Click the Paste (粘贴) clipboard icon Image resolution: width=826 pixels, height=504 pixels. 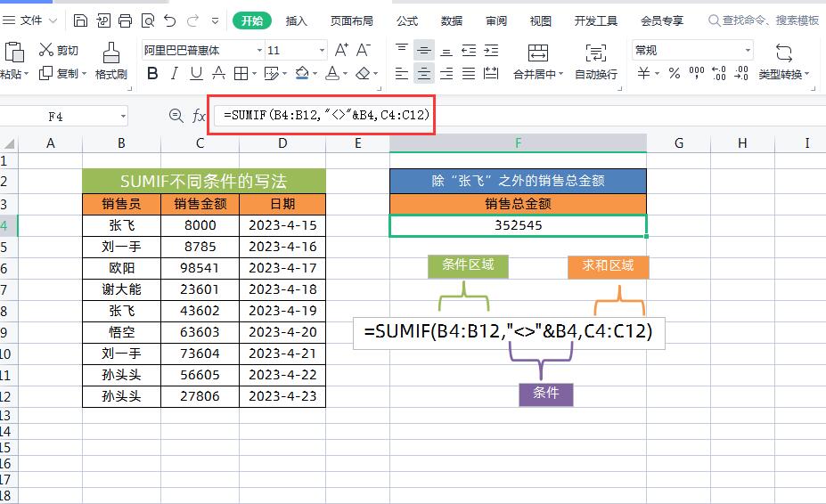click(13, 53)
